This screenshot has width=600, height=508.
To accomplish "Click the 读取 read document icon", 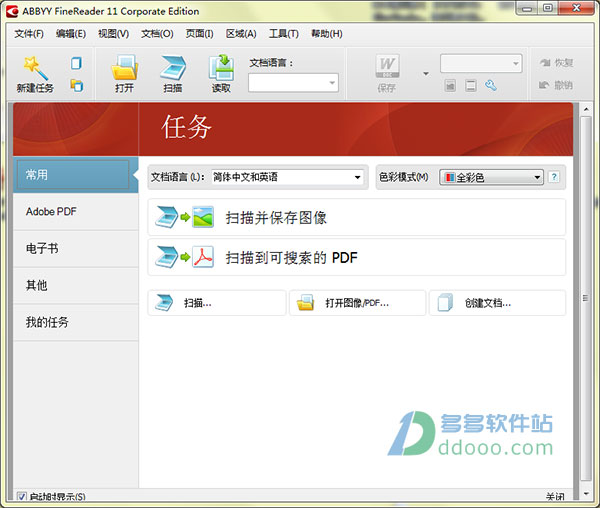I will click(x=221, y=68).
